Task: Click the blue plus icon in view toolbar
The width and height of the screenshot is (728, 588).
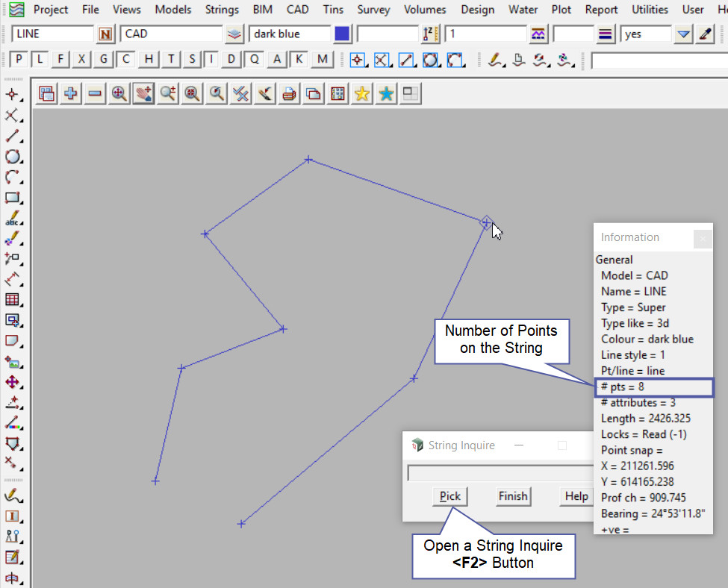Action: click(71, 93)
